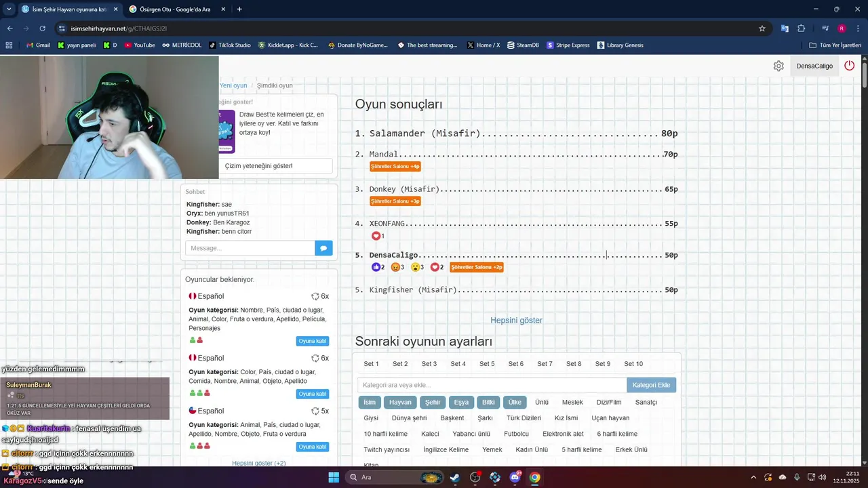Toggle the İsim category
The width and height of the screenshot is (868, 488).
(370, 402)
